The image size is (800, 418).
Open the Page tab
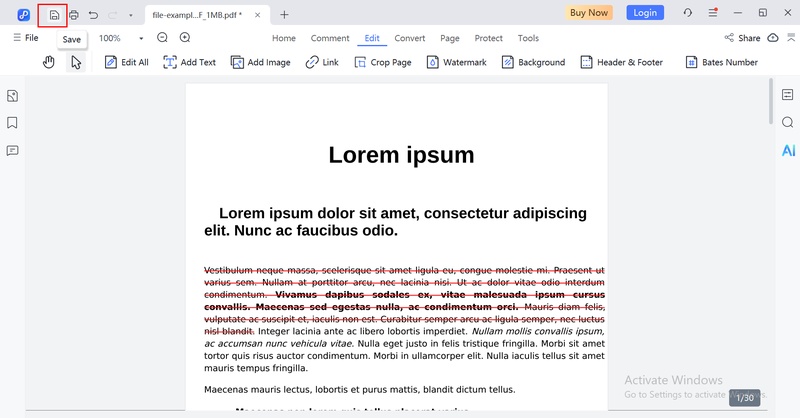point(450,38)
